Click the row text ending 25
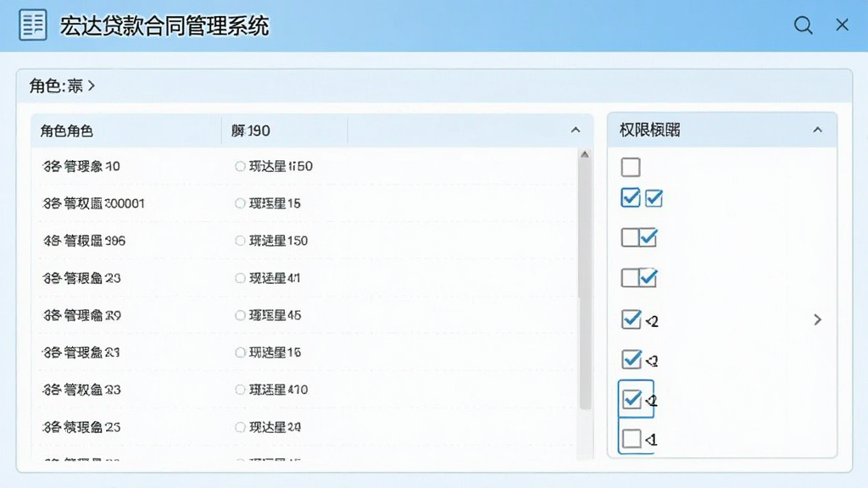Screen dimensions: 868x488 [x=81, y=427]
